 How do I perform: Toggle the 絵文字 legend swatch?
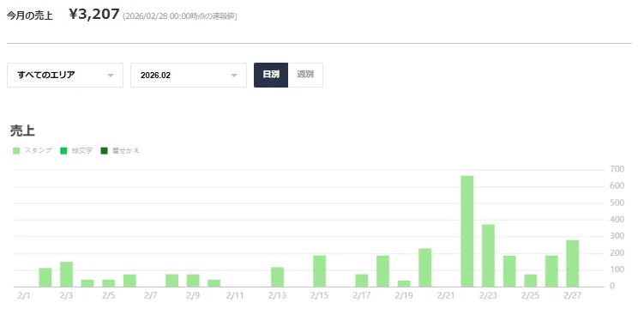click(63, 151)
